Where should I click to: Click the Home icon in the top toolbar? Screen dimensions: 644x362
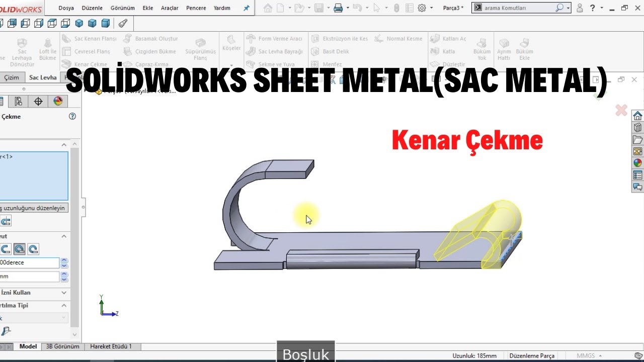pos(268,8)
